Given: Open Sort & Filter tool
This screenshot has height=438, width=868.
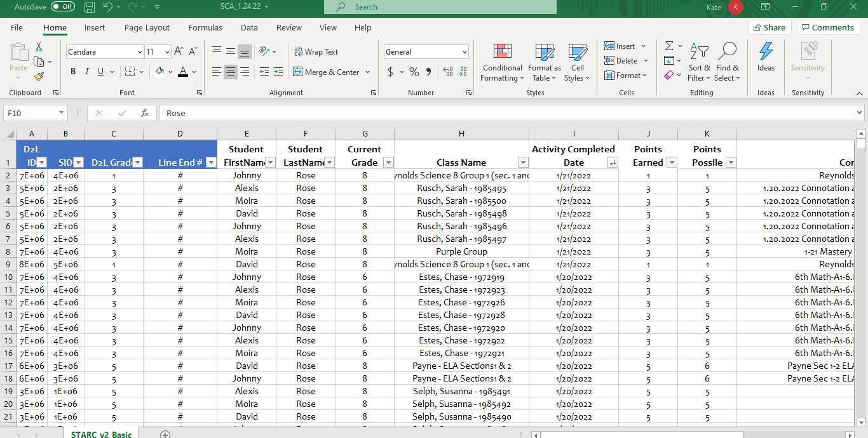Looking at the screenshot, I should click(x=698, y=62).
